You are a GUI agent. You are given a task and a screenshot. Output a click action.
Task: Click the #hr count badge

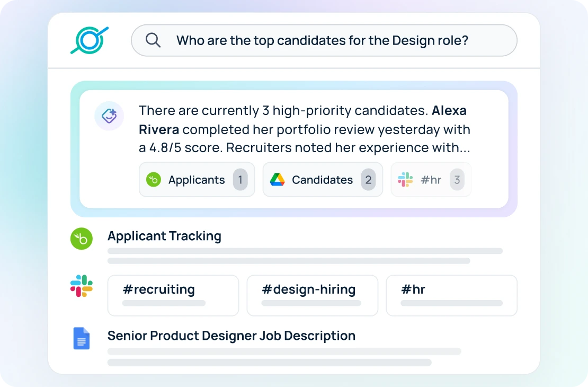(457, 180)
